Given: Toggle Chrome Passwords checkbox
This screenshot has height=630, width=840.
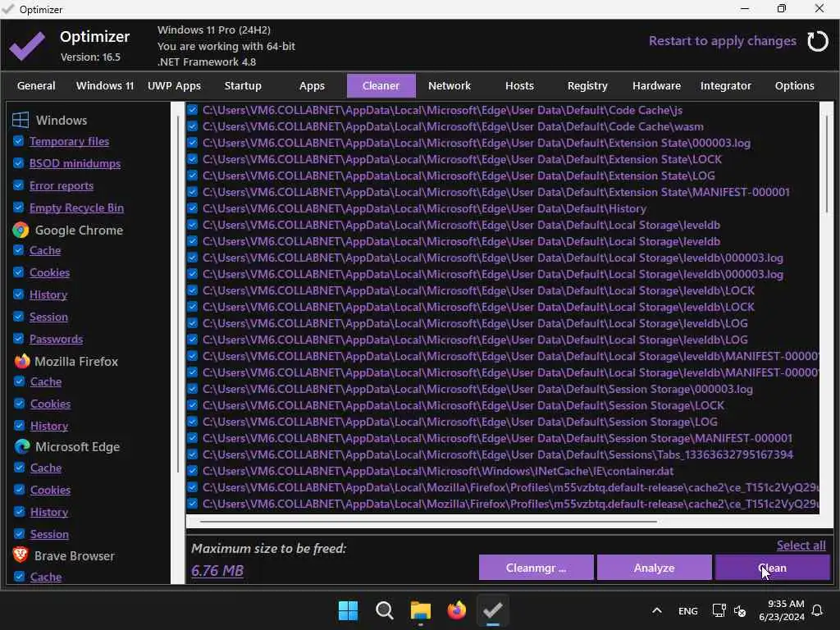Looking at the screenshot, I should coord(18,338).
